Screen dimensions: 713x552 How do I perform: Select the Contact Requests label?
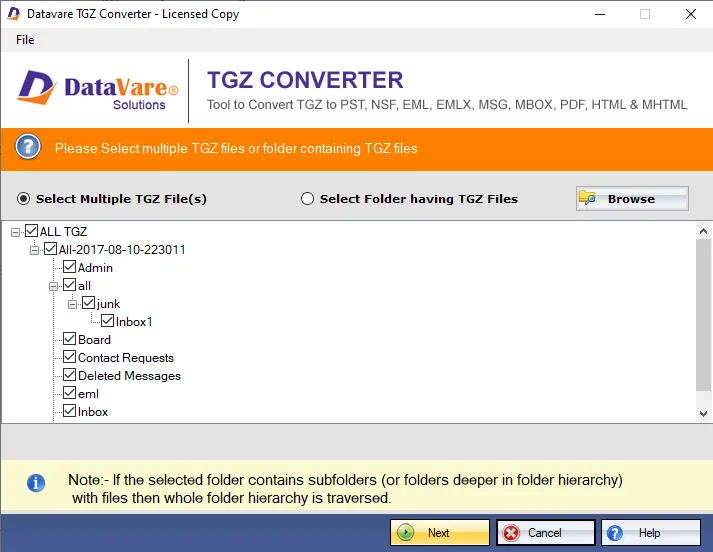click(x=126, y=358)
